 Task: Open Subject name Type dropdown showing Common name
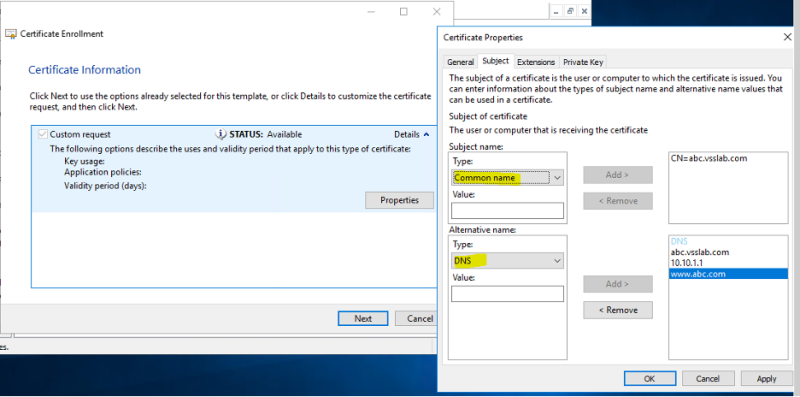pyautogui.click(x=507, y=178)
